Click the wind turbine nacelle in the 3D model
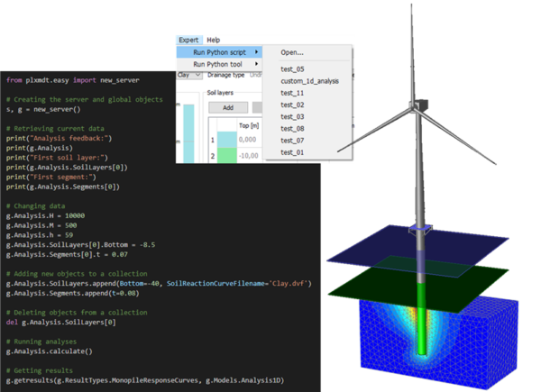Screen dimensions: 541x392 (419, 105)
